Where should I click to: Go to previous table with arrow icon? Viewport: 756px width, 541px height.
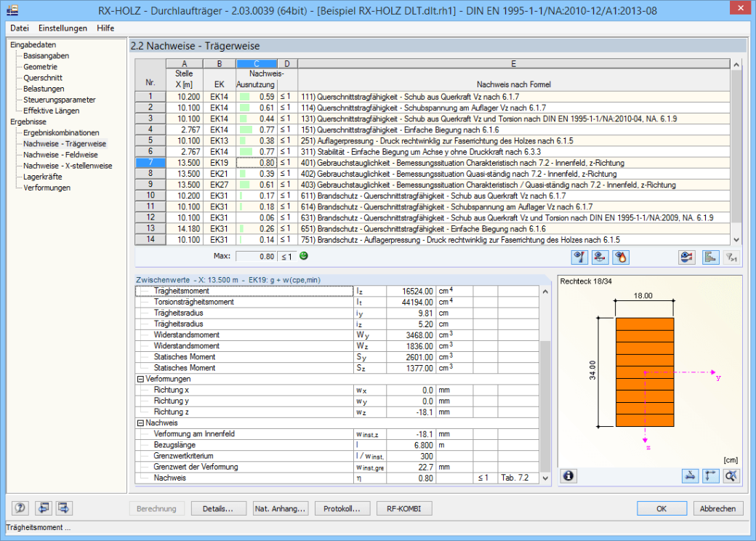[43, 508]
